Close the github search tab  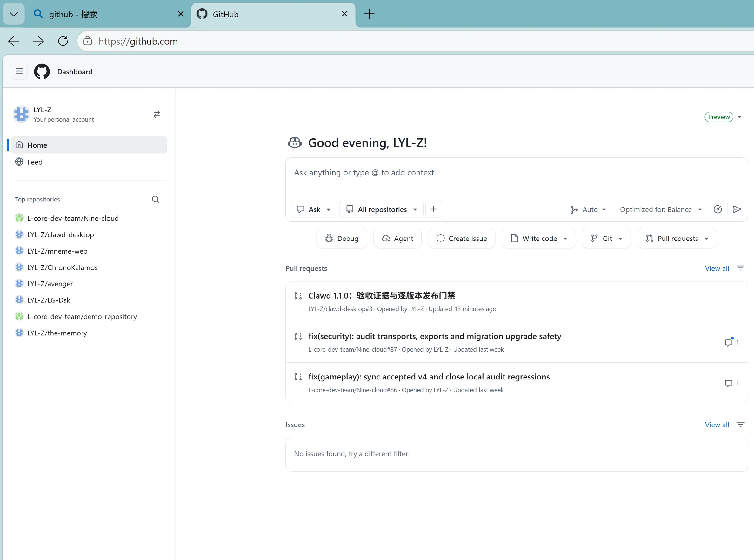(x=181, y=14)
